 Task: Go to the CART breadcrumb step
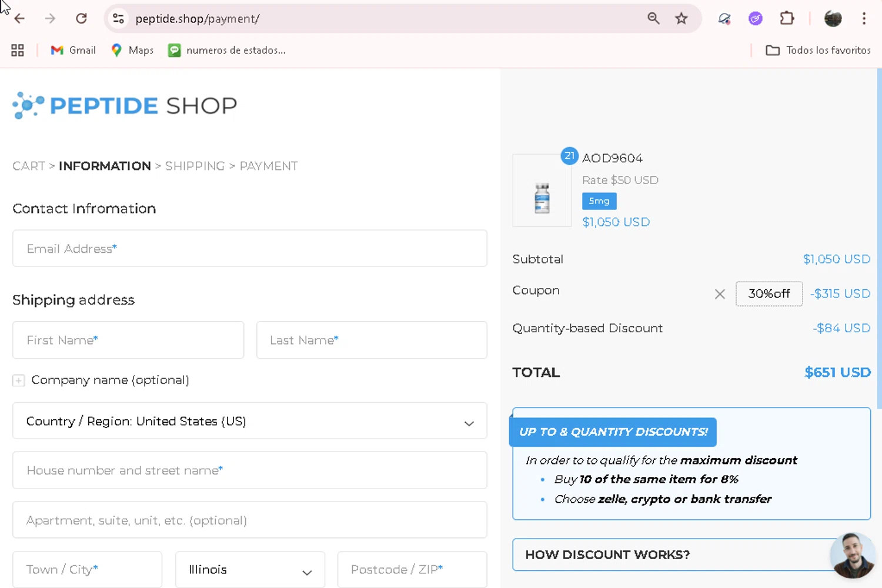[x=29, y=166]
